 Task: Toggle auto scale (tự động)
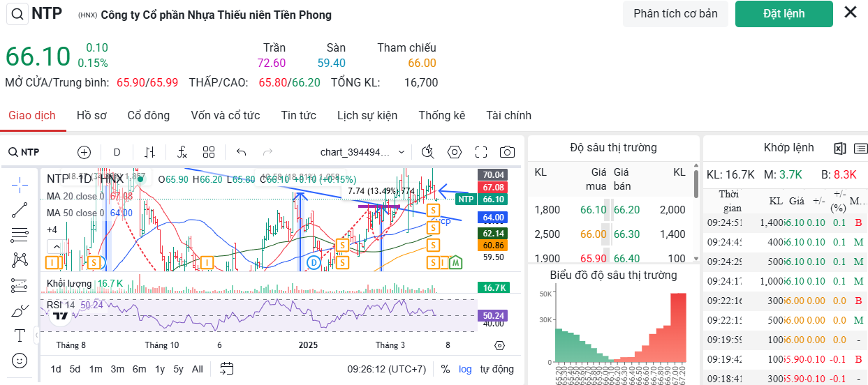(496, 369)
